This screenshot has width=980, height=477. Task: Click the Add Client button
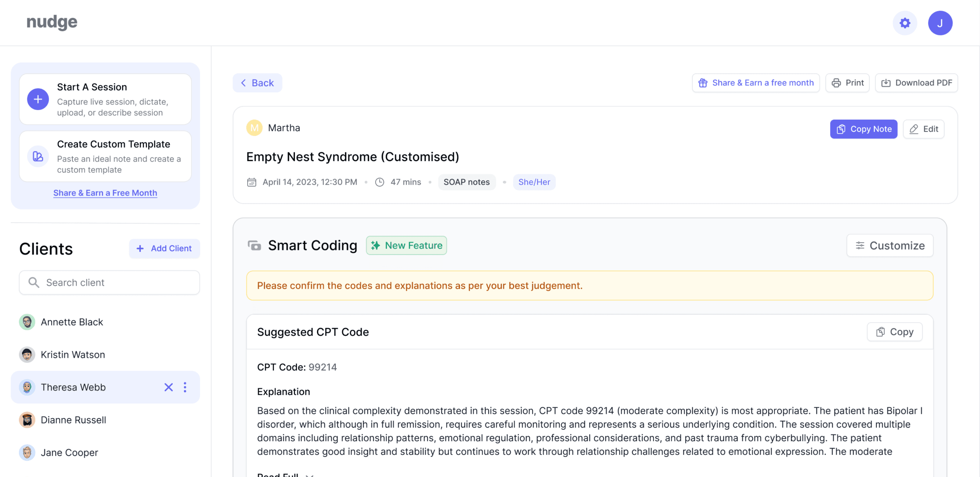coord(164,248)
